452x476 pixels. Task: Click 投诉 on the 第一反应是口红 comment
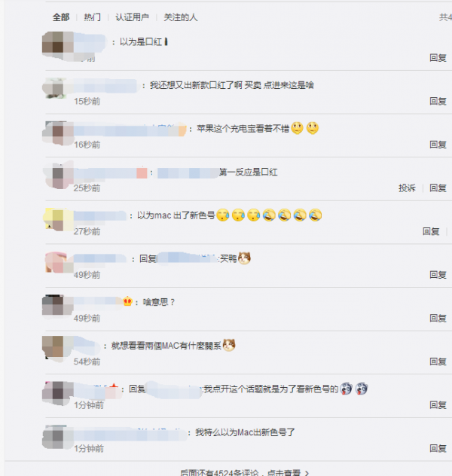407,188
